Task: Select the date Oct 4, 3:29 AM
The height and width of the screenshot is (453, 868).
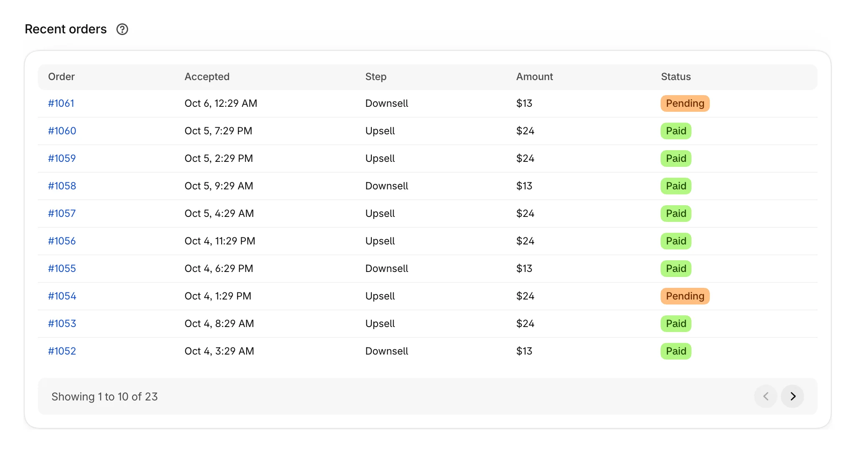Action: pyautogui.click(x=219, y=351)
